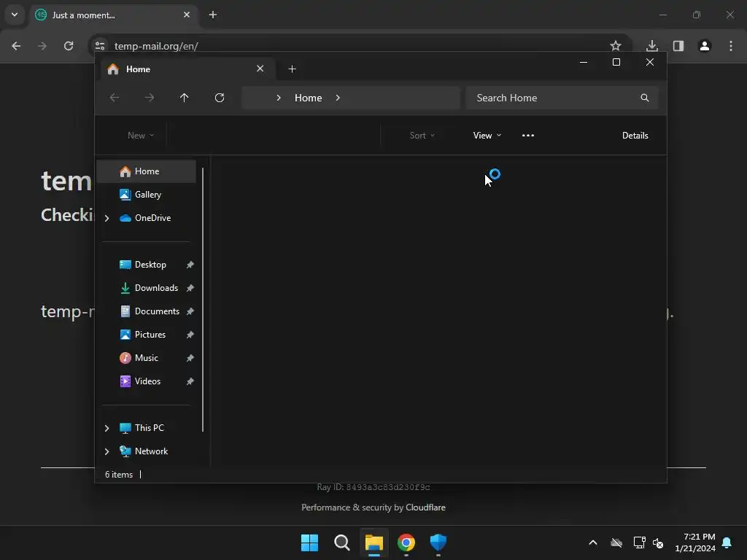
Task: Click the Chrome address bar URL
Action: (x=156, y=46)
